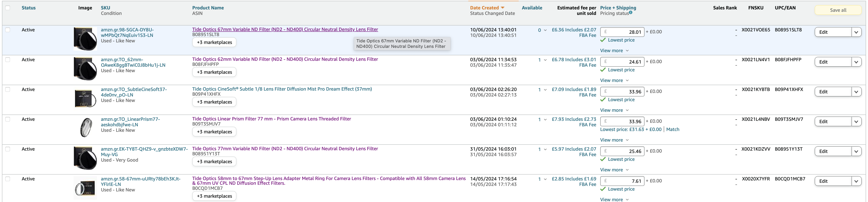The width and height of the screenshot is (868, 202).
Task: Open the 58mm to 67mm Step-Up Lens Adapter link
Action: [x=329, y=181]
